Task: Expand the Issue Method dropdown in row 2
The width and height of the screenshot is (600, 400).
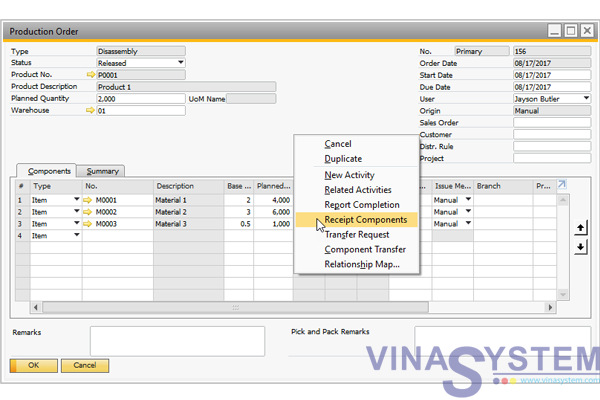Action: pos(467,212)
